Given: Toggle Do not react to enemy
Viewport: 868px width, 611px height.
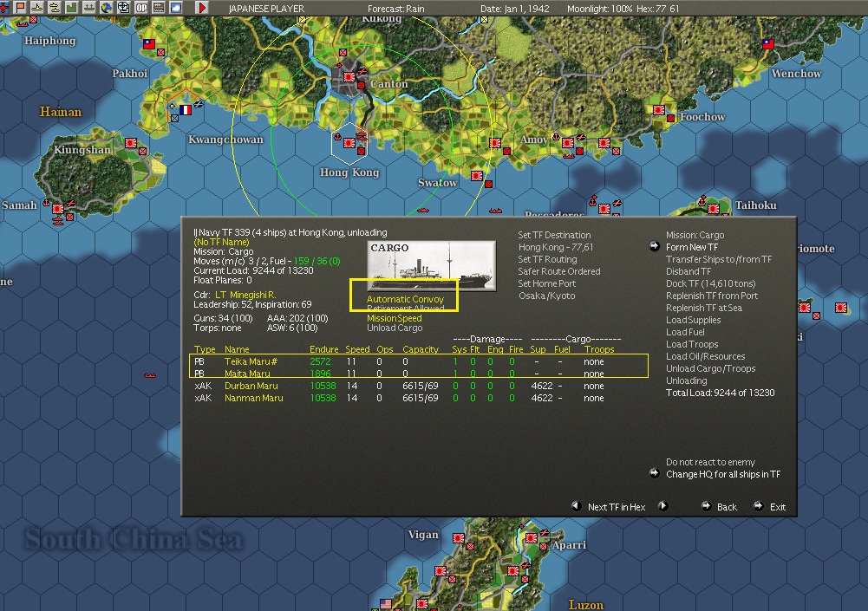Looking at the screenshot, I should click(710, 462).
